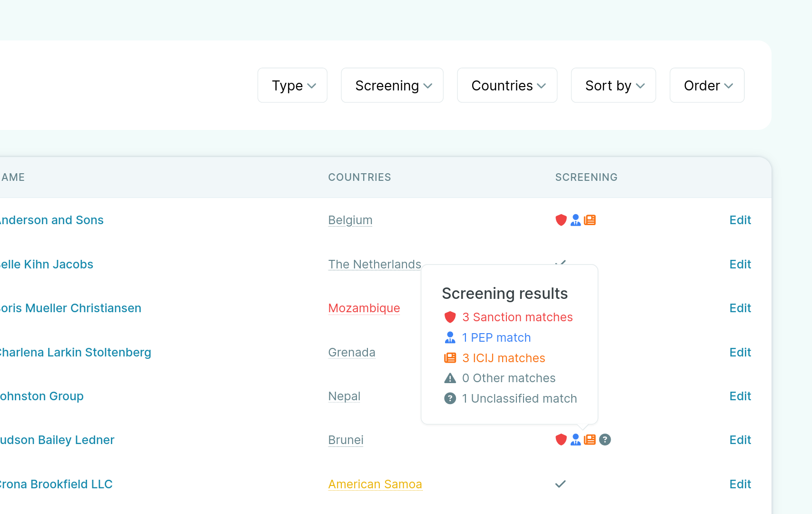Click the warning triangle next to 0 Other matches
Screen dimensions: 812x514
point(450,378)
